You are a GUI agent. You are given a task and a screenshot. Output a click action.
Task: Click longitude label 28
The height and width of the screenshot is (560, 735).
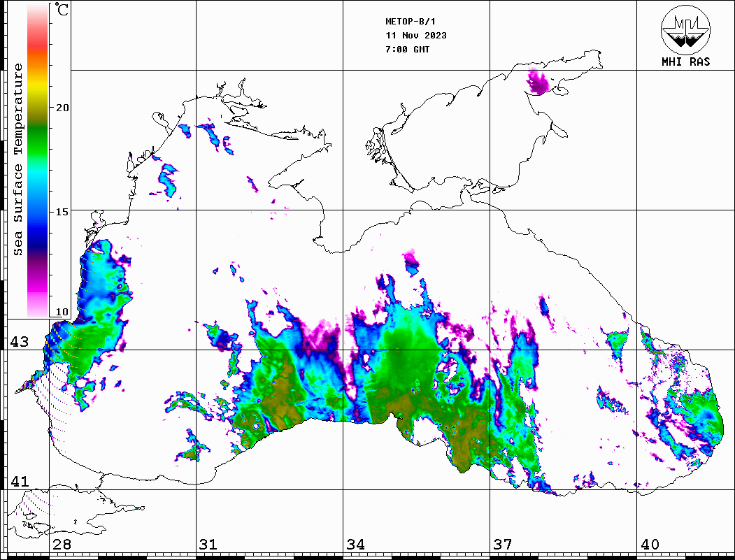click(62, 545)
